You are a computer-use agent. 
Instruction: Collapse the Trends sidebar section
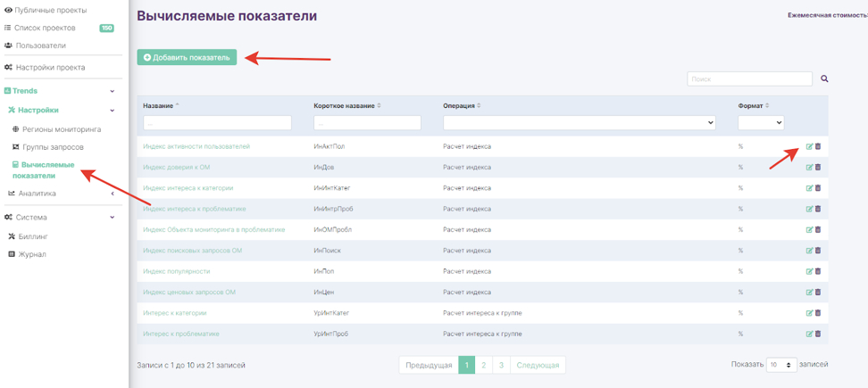(112, 91)
